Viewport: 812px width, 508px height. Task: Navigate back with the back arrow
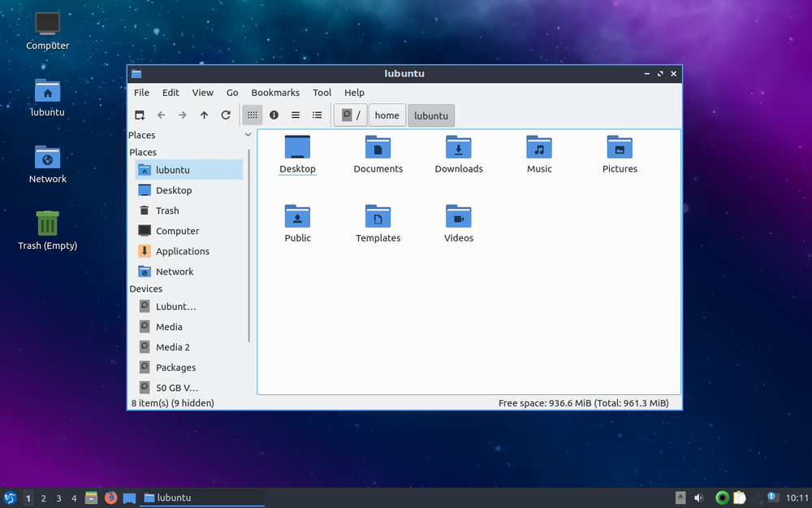[x=161, y=115]
